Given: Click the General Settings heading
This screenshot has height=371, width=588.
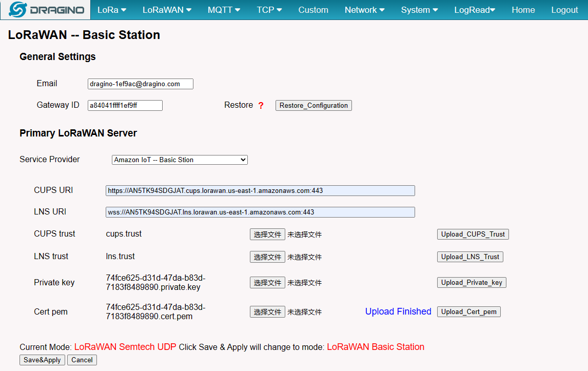Looking at the screenshot, I should (57, 56).
